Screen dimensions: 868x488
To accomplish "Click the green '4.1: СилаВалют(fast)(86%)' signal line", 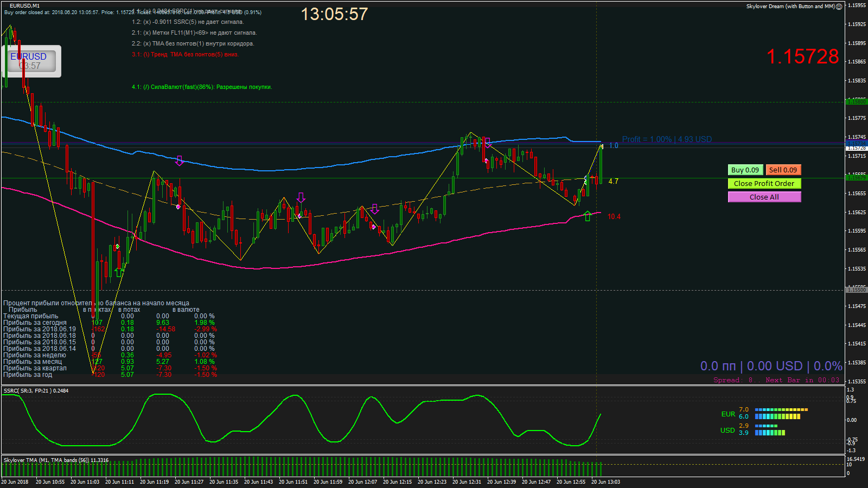I will 202,87.
